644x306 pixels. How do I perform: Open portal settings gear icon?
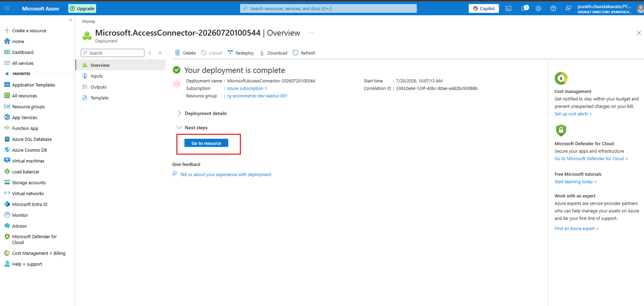(x=538, y=8)
